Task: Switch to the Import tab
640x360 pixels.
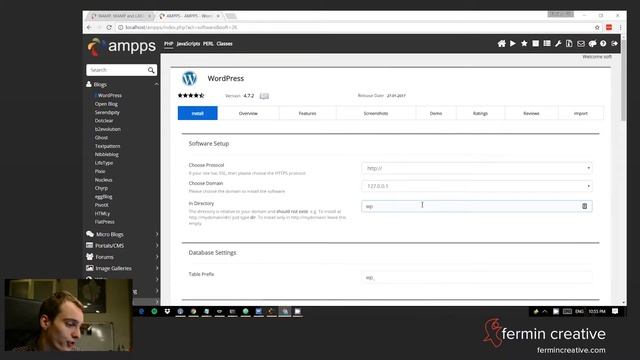Action: (x=580, y=113)
